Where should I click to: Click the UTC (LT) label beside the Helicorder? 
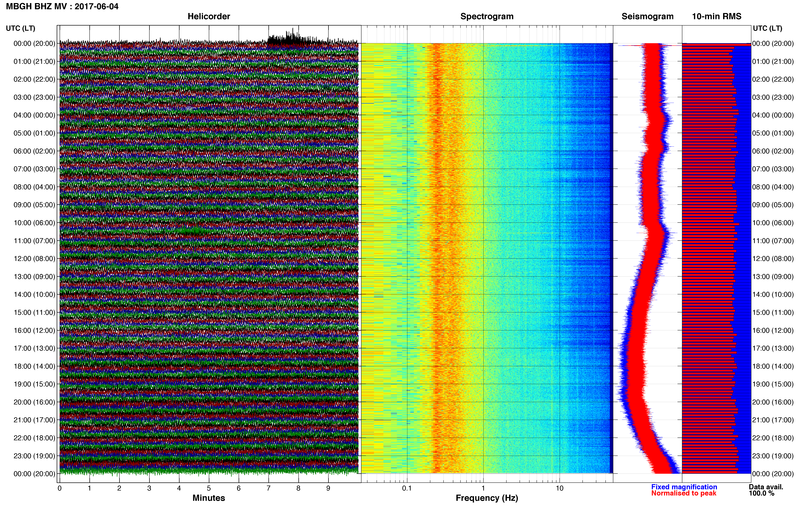pos(21,28)
